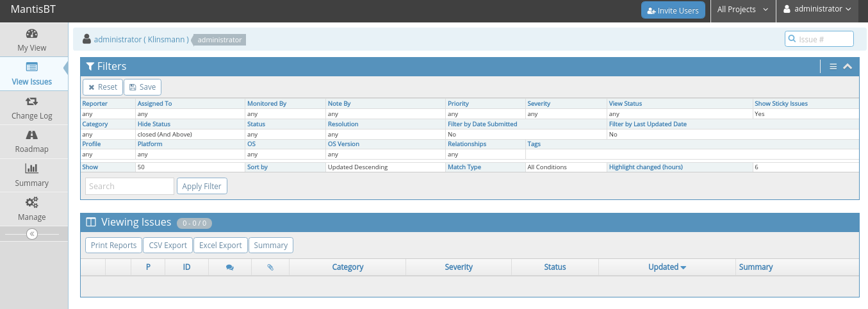Open My View dashboard icon
868x309 pixels.
(32, 34)
